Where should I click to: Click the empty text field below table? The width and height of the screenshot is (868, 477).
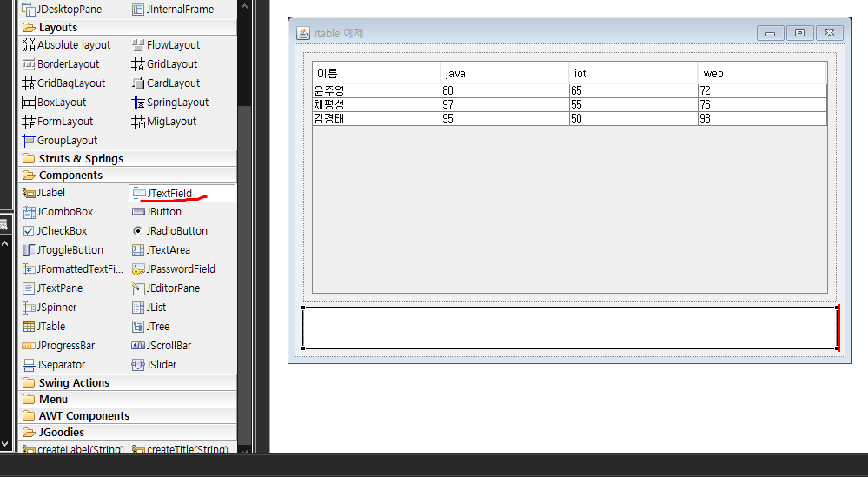[570, 328]
